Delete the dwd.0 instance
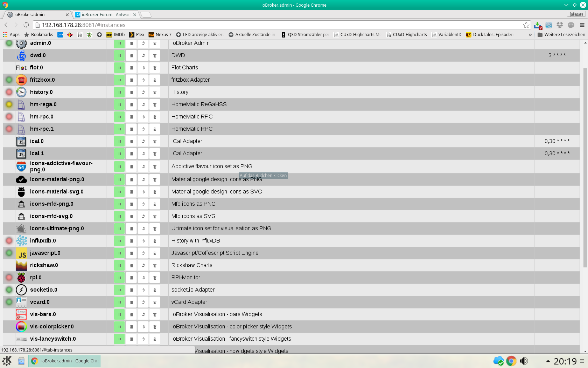Screen dimensions: 588x368 [x=155, y=55]
